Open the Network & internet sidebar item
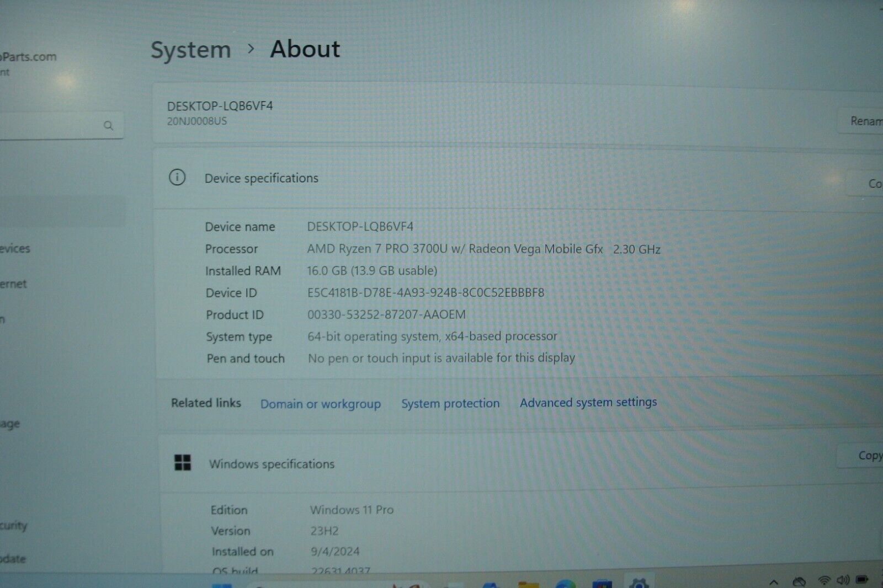The width and height of the screenshot is (883, 588). coord(13,284)
